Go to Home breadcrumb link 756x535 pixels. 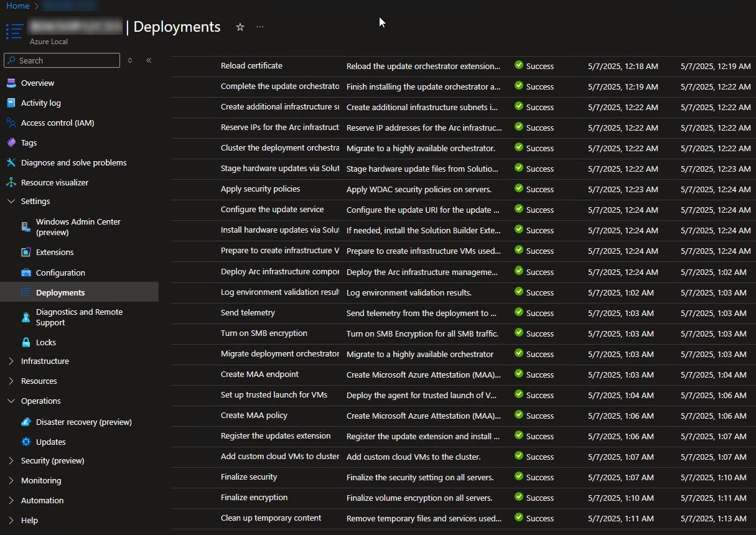coord(18,6)
